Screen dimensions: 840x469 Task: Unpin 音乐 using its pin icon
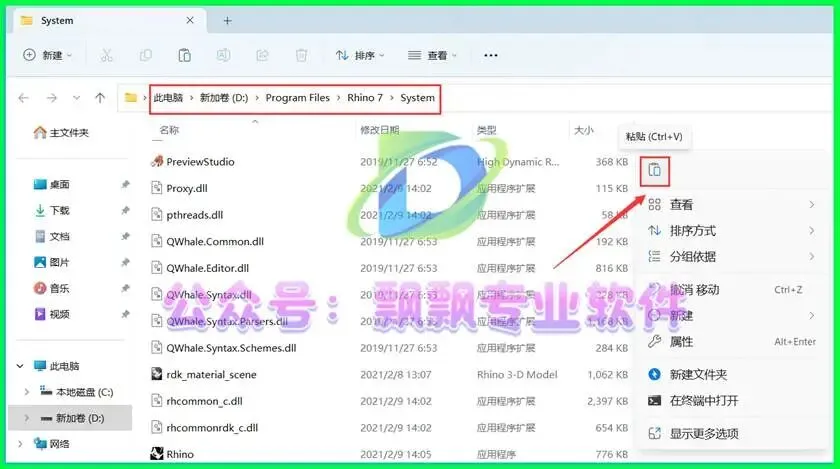point(125,288)
